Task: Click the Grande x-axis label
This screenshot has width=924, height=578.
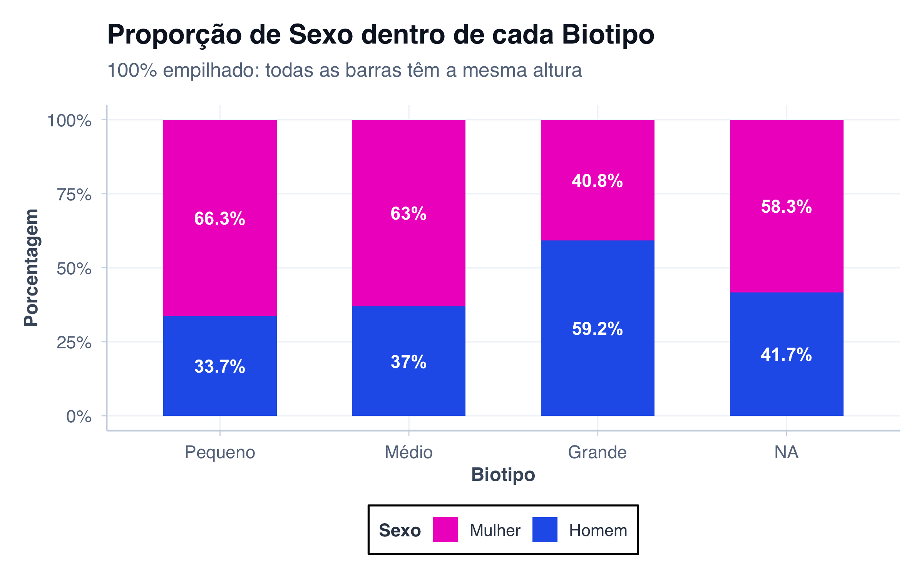Action: (598, 452)
